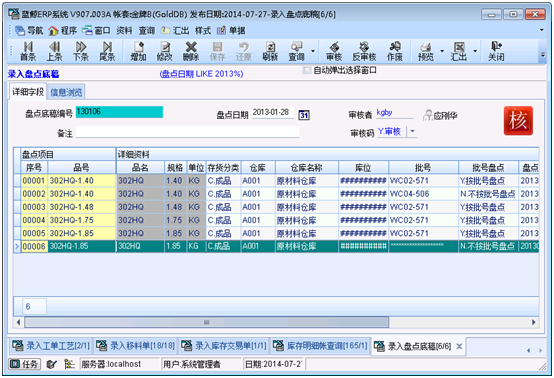Open the calendar picker for 盘点日期

tap(304, 115)
